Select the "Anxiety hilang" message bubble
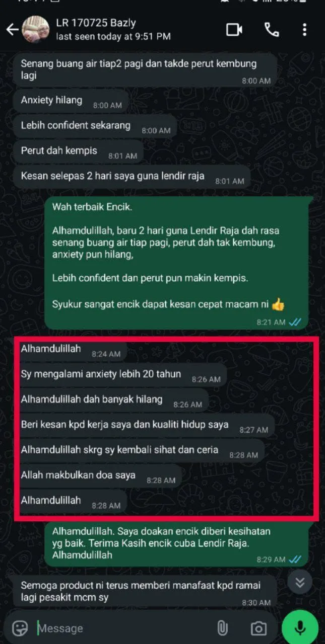 (71, 102)
